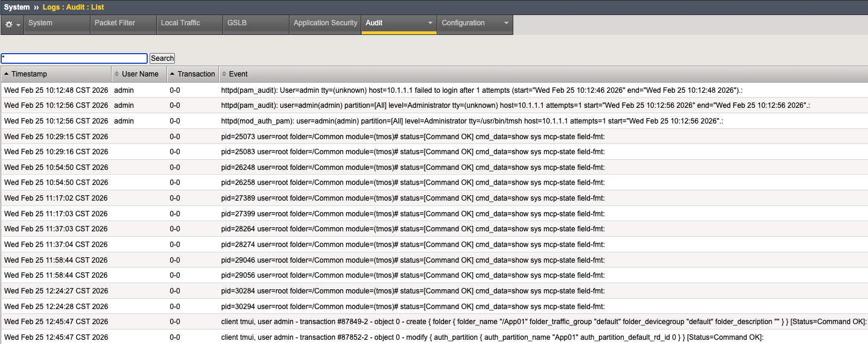Viewport: 868px width, 344px height.
Task: Expand the Configuration tab dropdown arrow
Action: pos(506,23)
